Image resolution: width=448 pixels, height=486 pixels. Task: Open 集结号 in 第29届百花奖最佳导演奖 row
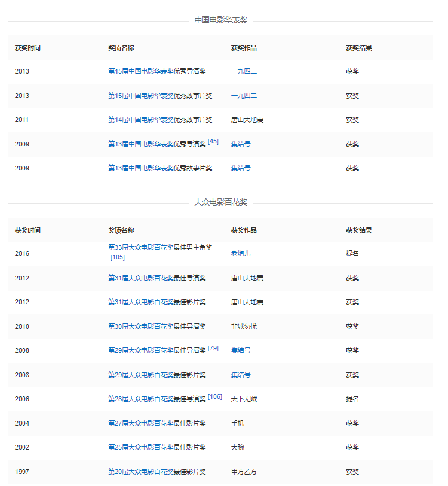point(241,350)
